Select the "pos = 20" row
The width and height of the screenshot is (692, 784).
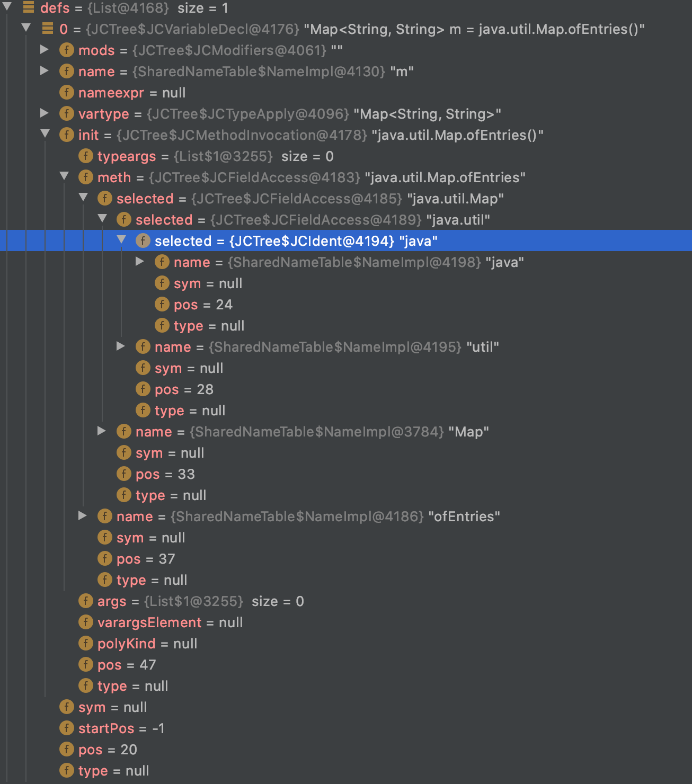(x=346, y=749)
